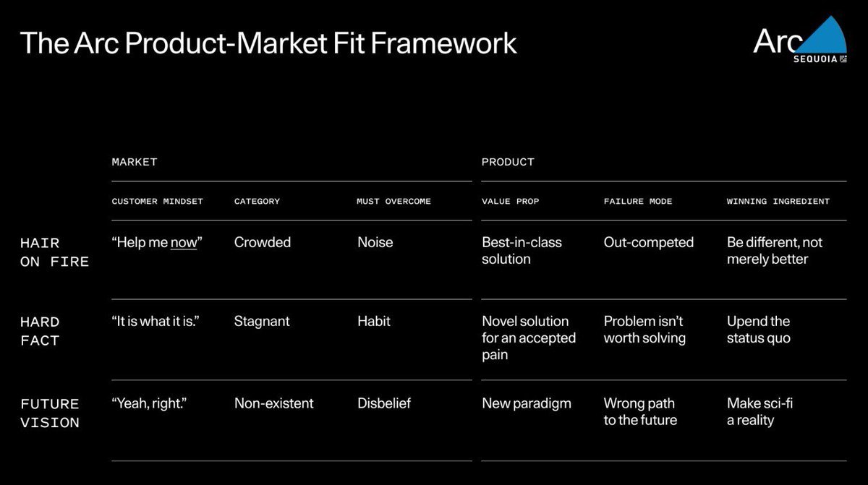Image resolution: width=868 pixels, height=485 pixels.
Task: Click the "Disbelief" must overcome cell
Action: (383, 403)
